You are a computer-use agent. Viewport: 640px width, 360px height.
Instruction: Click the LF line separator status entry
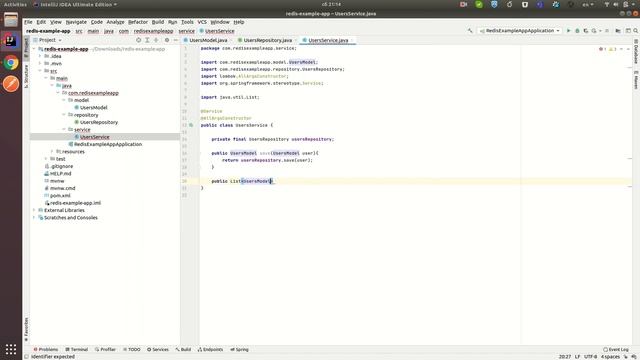pos(577,357)
